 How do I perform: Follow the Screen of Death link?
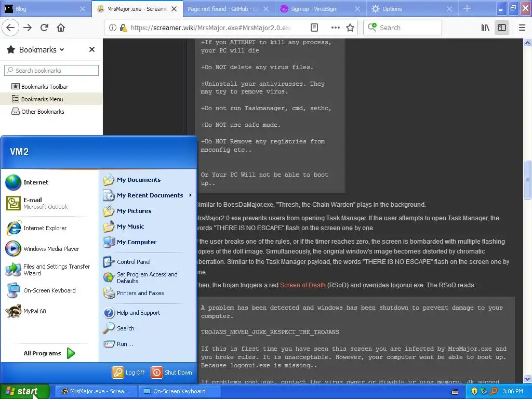click(x=303, y=285)
